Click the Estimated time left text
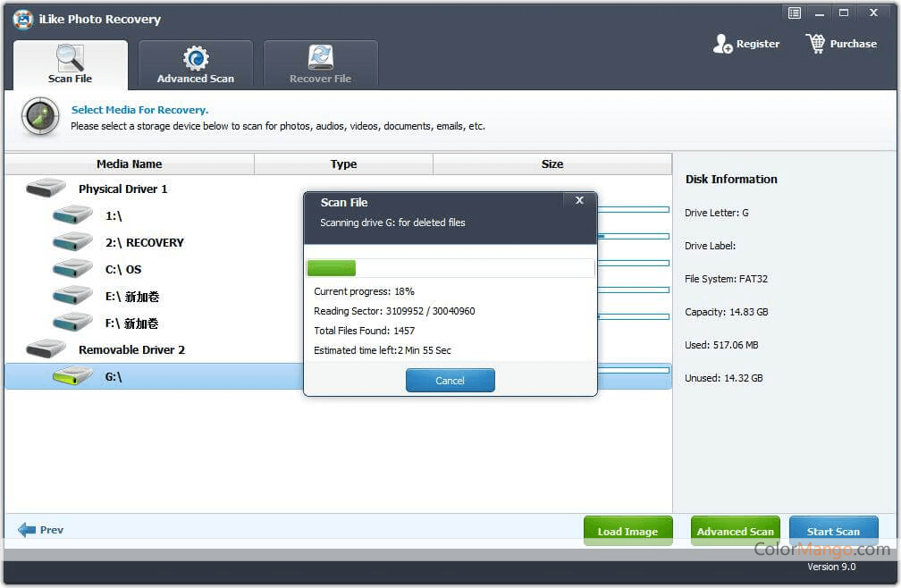Screen dimensions: 901x588 [383, 349]
